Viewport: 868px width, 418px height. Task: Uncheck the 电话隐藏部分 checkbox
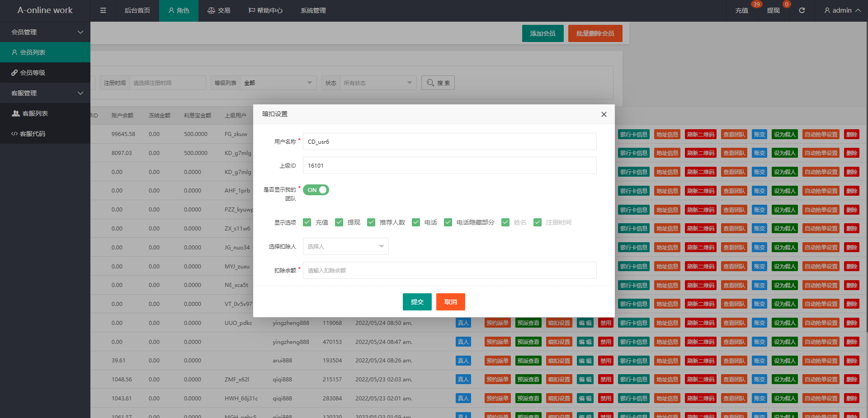click(x=448, y=222)
